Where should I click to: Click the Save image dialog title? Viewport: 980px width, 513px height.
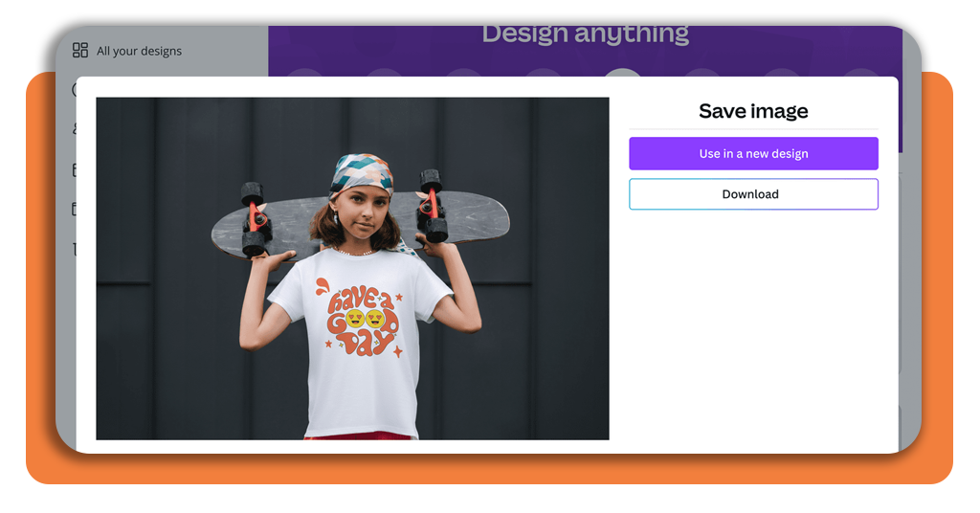(x=753, y=111)
